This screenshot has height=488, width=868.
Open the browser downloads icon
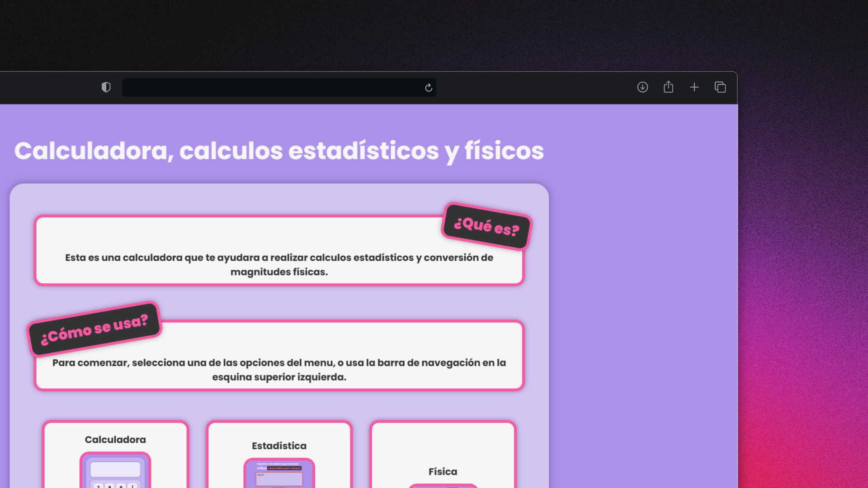tap(642, 87)
